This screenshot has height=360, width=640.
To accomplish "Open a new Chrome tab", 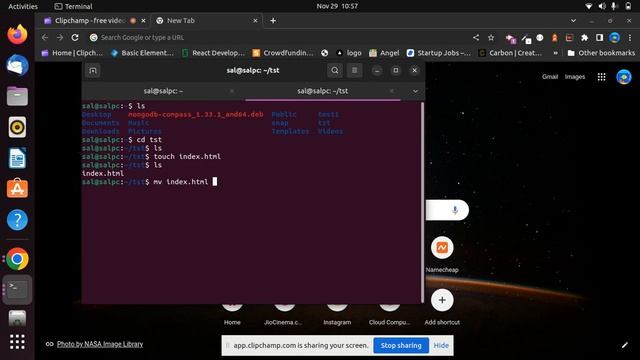I will coord(273,20).
